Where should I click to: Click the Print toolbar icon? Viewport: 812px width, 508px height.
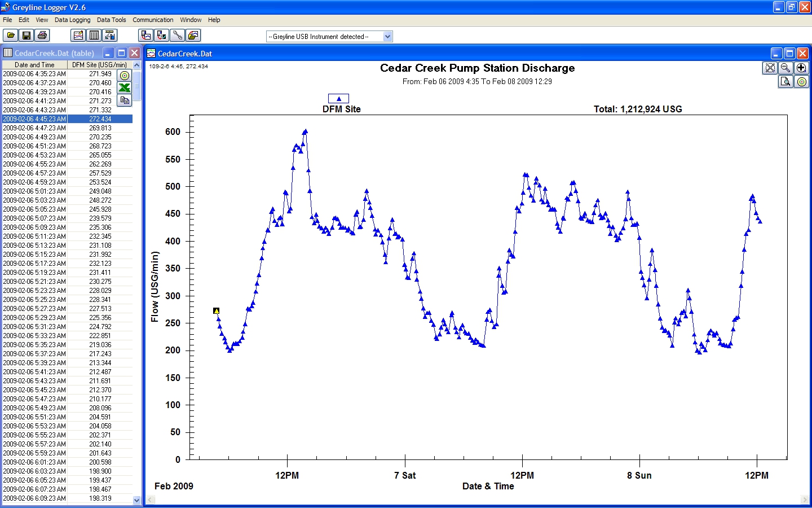pyautogui.click(x=42, y=36)
